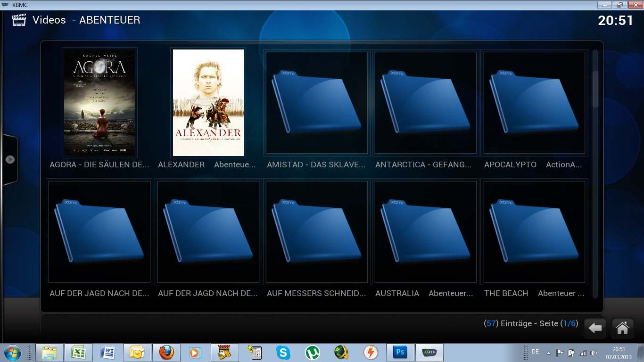Open Word from the taskbar
The height and width of the screenshot is (362, 644).
(x=108, y=353)
